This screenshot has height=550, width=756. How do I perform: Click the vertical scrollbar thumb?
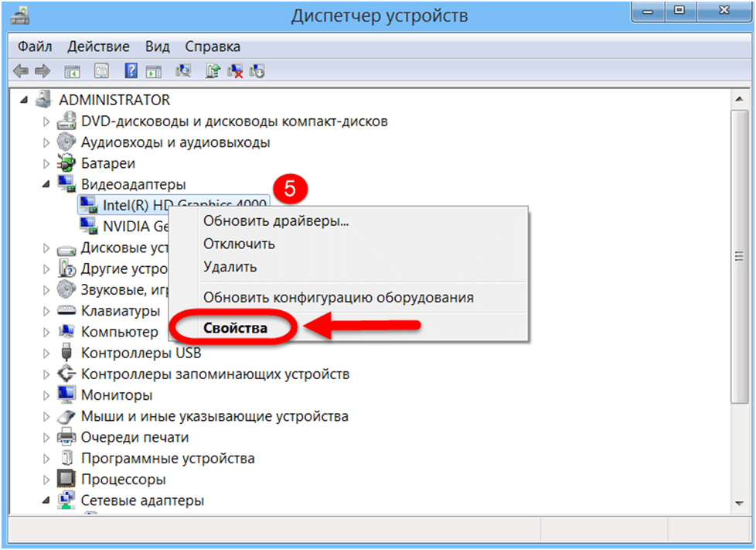tap(739, 257)
